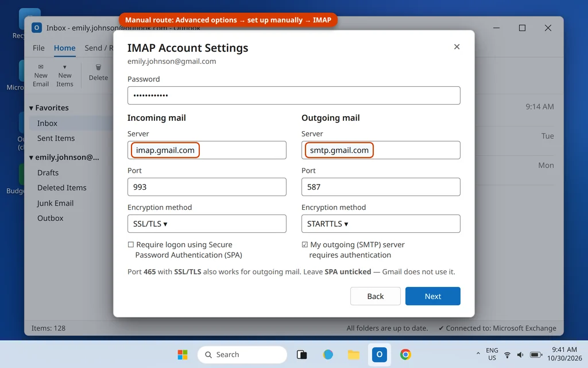
Task: Show hidden system tray icons
Action: (478, 354)
